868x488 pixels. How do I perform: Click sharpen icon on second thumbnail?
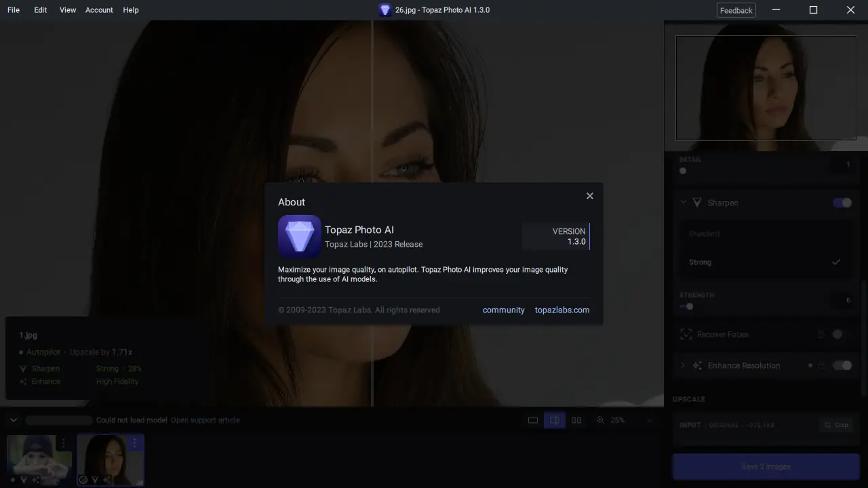95,480
